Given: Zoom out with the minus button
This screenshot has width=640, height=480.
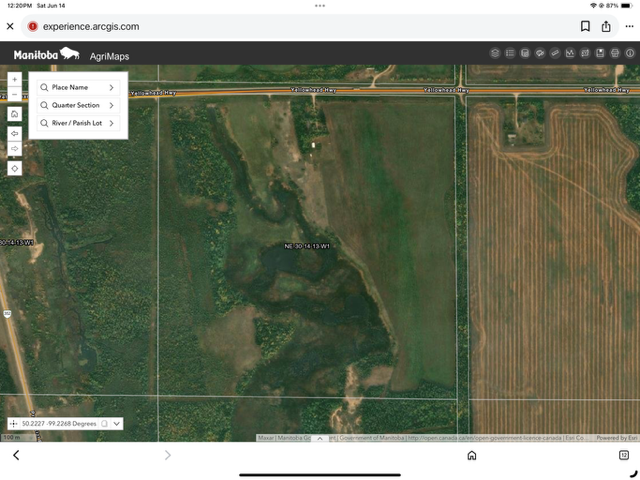Looking at the screenshot, I should tap(14, 95).
